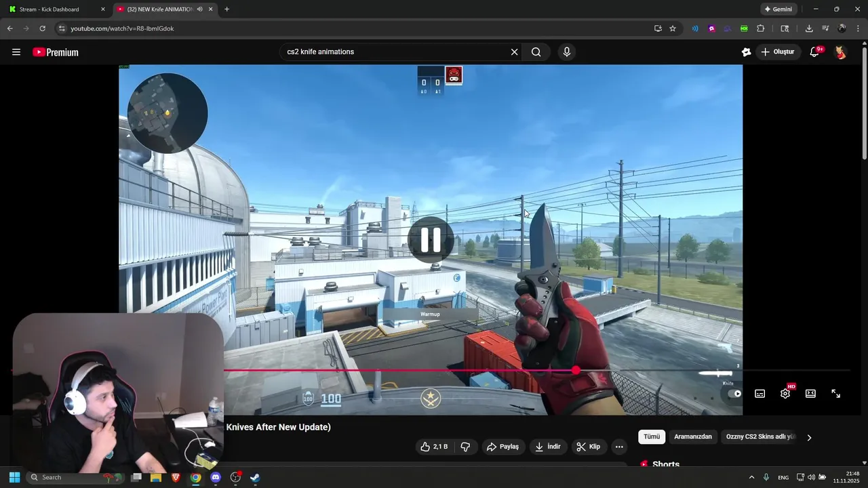Open Steam from the taskbar

(255, 477)
